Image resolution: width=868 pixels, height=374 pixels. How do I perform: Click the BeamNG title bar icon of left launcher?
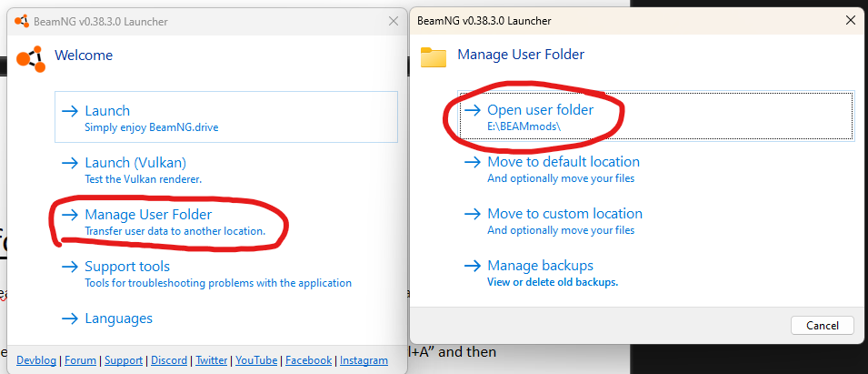22,22
